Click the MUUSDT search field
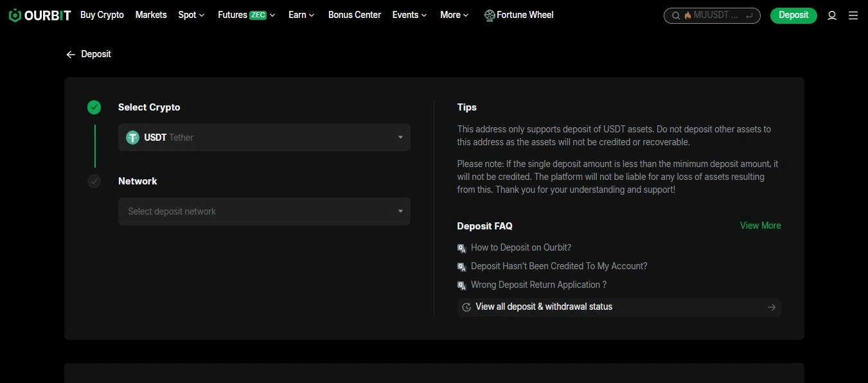868x383 pixels. pyautogui.click(x=712, y=15)
